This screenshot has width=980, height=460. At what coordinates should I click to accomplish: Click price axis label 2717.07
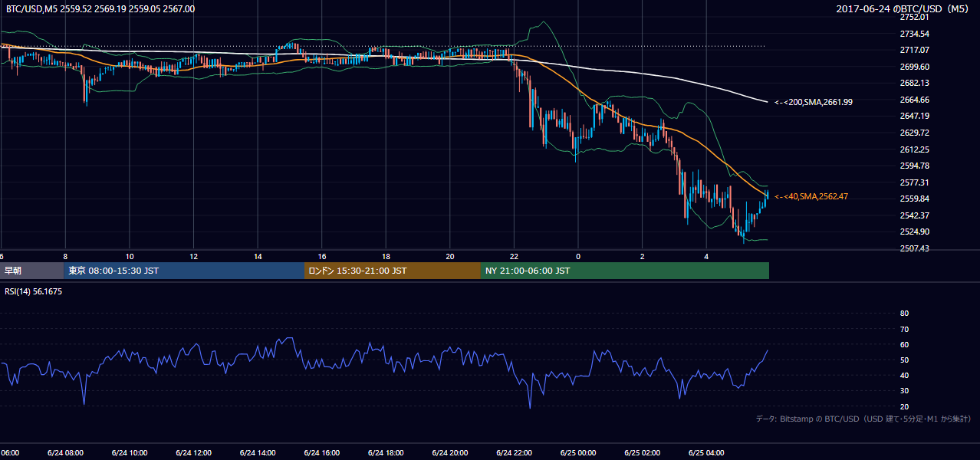[914, 50]
